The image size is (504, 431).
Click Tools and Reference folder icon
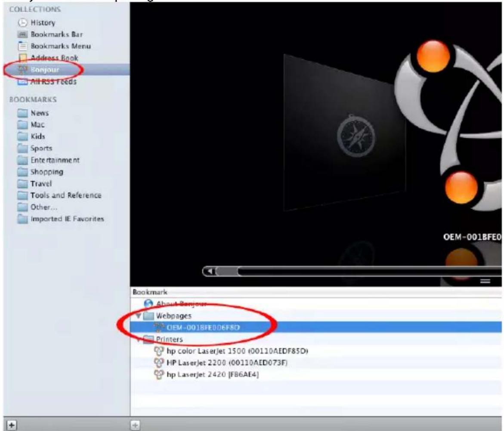[22, 195]
